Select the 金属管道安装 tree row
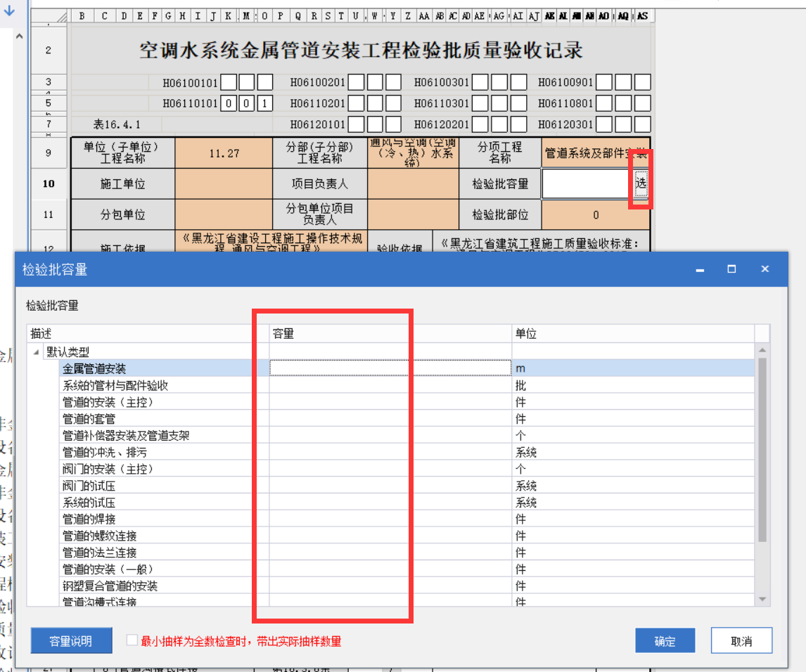806x672 pixels. (95, 368)
